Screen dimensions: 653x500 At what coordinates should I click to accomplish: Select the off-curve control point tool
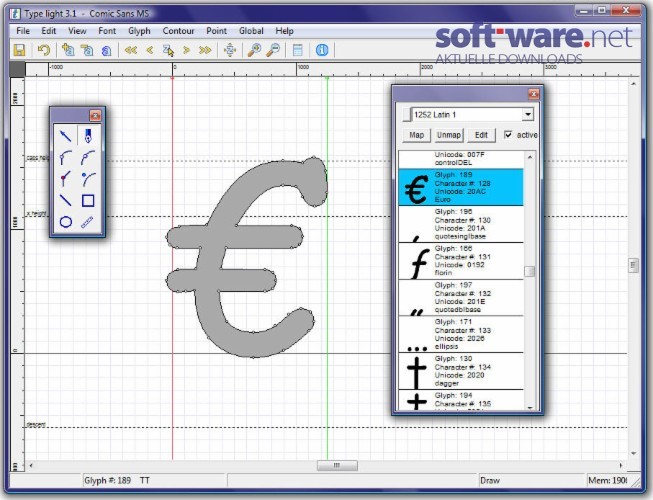point(88,179)
